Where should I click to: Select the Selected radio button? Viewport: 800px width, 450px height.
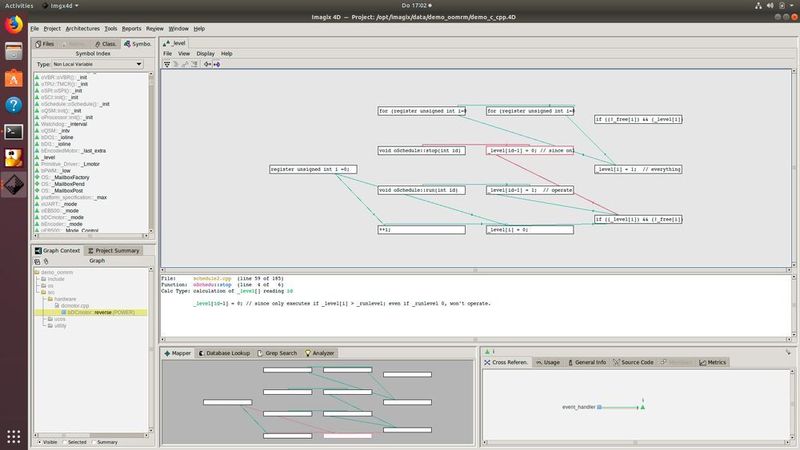(64, 442)
